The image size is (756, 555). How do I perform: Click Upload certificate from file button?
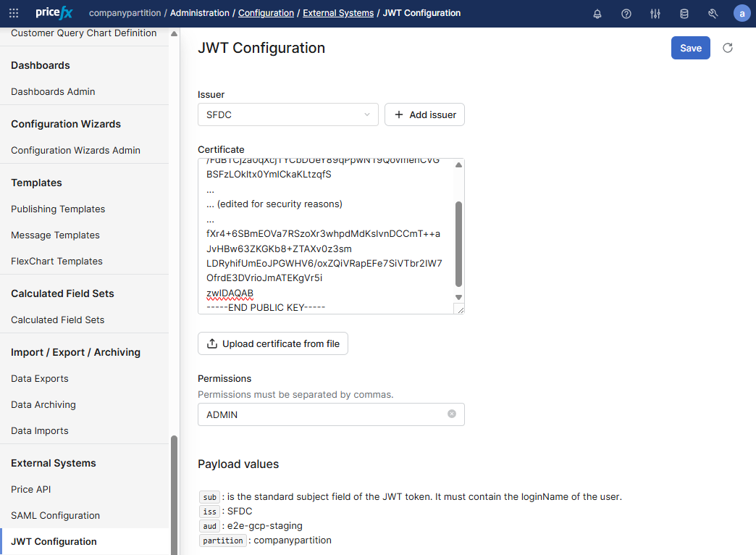273,343
